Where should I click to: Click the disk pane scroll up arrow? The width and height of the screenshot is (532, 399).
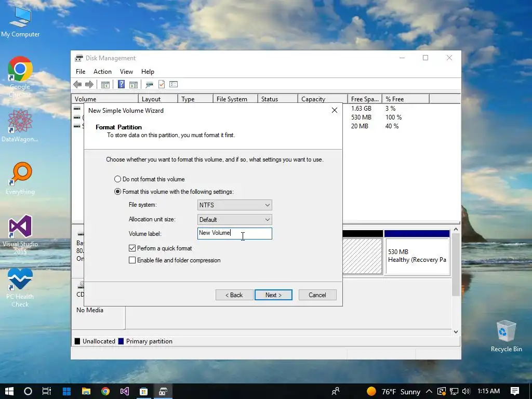[x=456, y=230]
